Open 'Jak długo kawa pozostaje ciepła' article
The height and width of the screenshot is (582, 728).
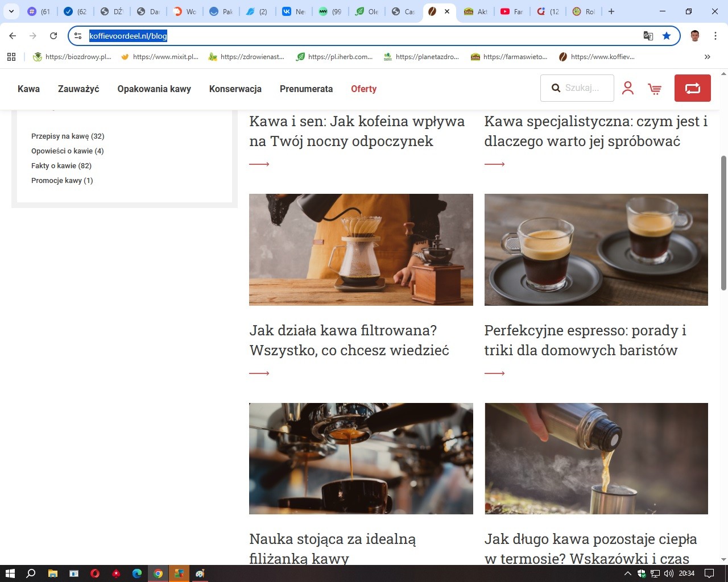coord(590,548)
